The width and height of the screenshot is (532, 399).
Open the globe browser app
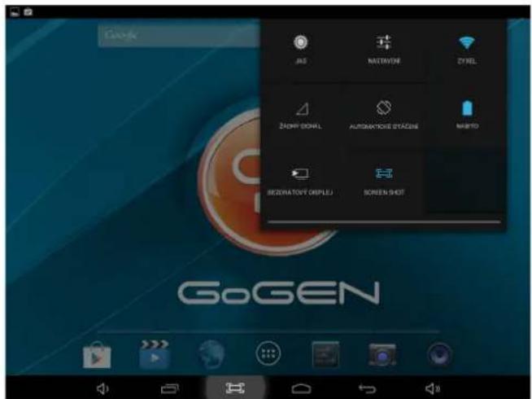click(x=211, y=354)
